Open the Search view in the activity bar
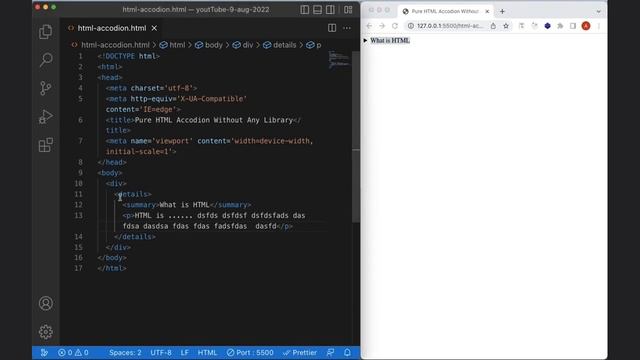The height and width of the screenshot is (360, 640). [x=46, y=60]
